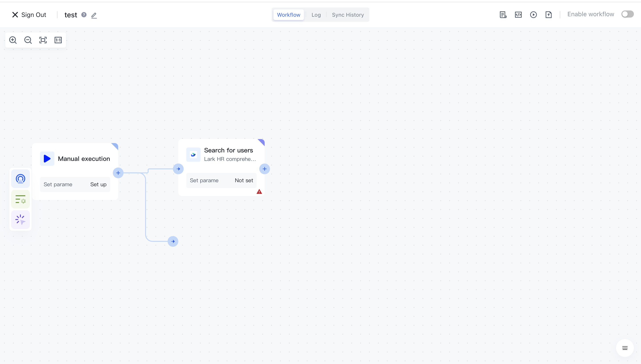Open the document notes icon in header

pyautogui.click(x=503, y=15)
